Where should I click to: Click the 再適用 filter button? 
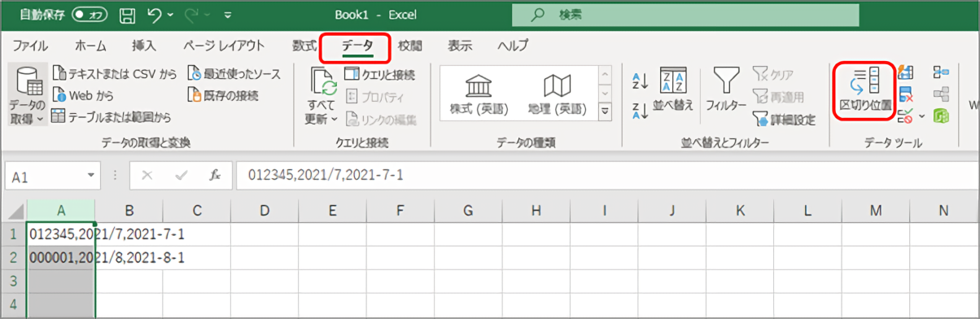coord(778,97)
